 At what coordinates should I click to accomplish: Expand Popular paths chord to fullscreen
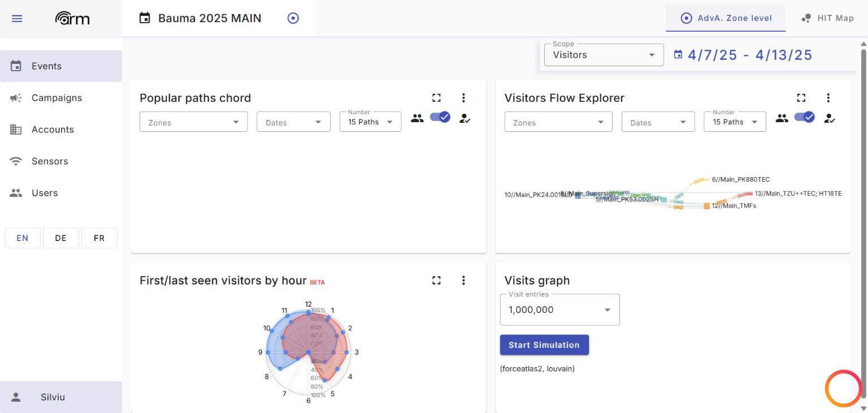pos(436,98)
